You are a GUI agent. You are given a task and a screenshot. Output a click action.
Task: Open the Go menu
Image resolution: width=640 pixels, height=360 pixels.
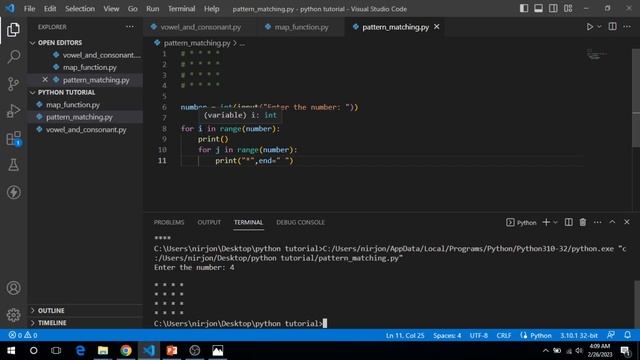coord(132,9)
